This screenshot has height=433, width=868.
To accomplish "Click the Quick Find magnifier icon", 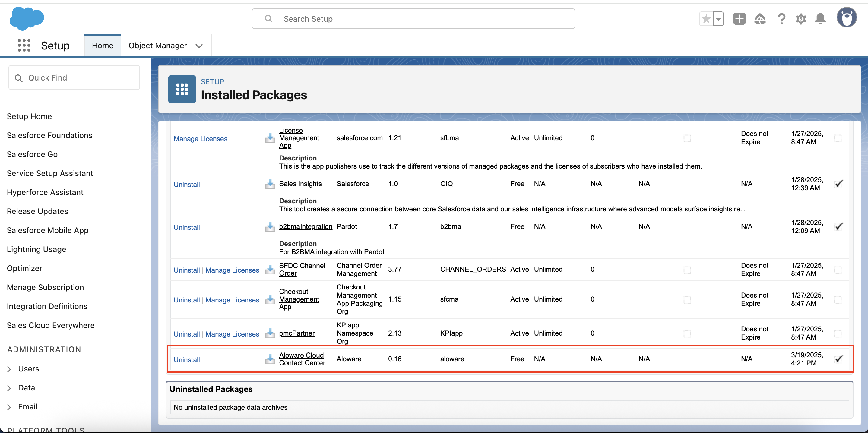I will pyautogui.click(x=19, y=78).
